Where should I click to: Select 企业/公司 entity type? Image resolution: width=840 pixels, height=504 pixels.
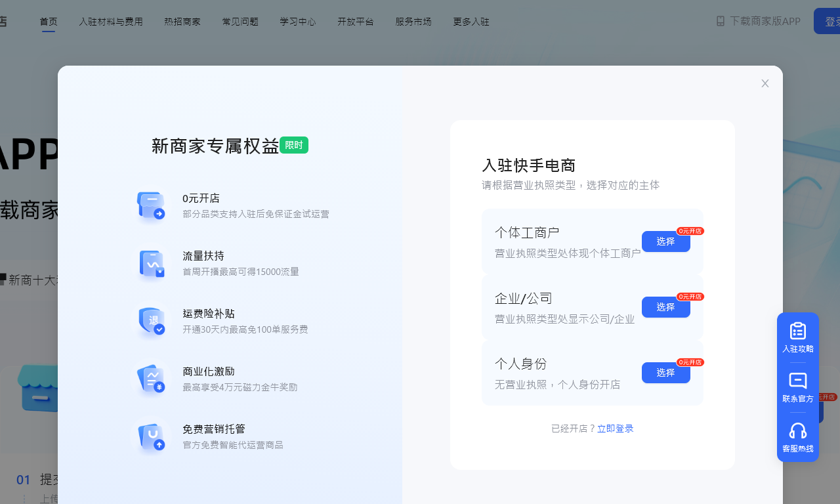pyautogui.click(x=666, y=307)
